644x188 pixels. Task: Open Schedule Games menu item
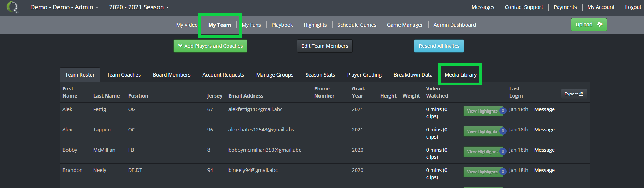click(x=357, y=25)
